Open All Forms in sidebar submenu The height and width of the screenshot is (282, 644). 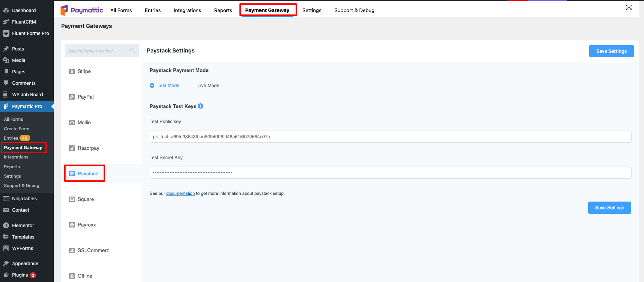point(13,119)
